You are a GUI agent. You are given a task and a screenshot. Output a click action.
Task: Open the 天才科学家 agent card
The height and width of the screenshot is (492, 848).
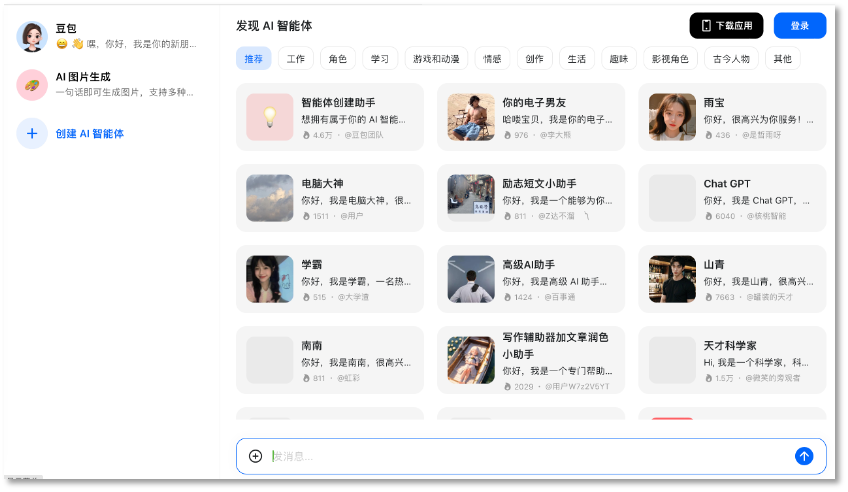[732, 360]
